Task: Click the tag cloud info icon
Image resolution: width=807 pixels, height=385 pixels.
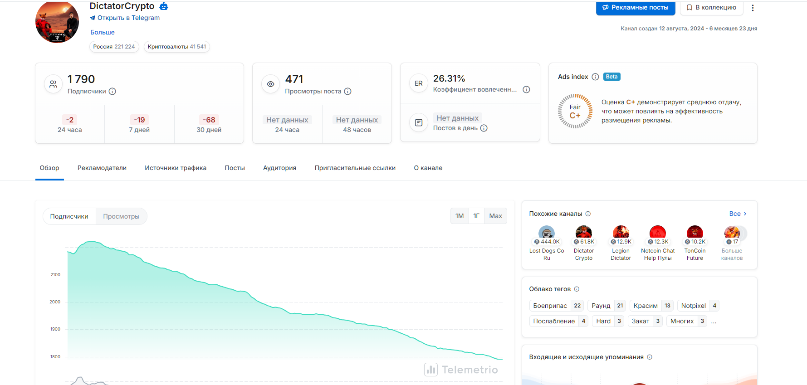Action: pos(576,289)
